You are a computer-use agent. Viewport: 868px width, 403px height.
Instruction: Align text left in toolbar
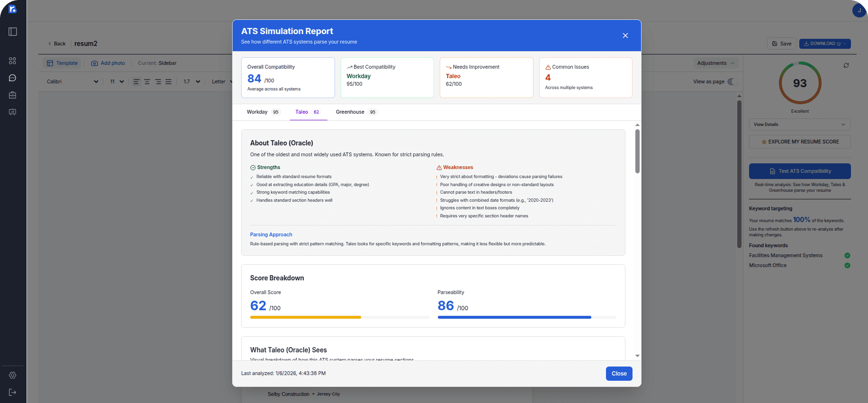point(136,81)
